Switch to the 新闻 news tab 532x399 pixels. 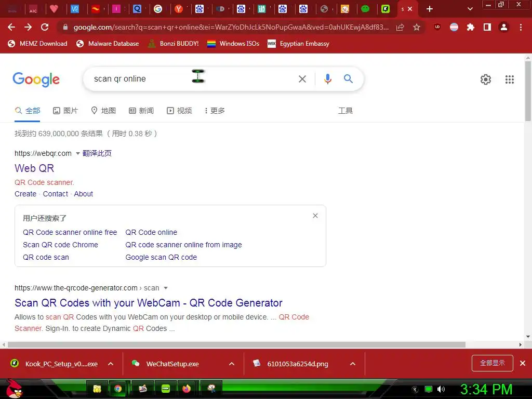pyautogui.click(x=141, y=111)
